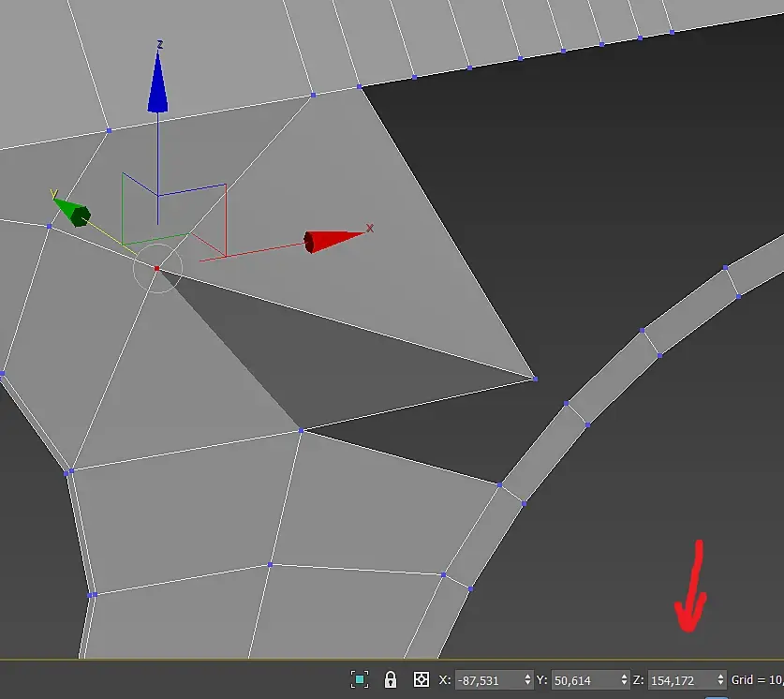Toggle the Selection Lock padlock icon
This screenshot has height=699, width=784.
[x=391, y=679]
